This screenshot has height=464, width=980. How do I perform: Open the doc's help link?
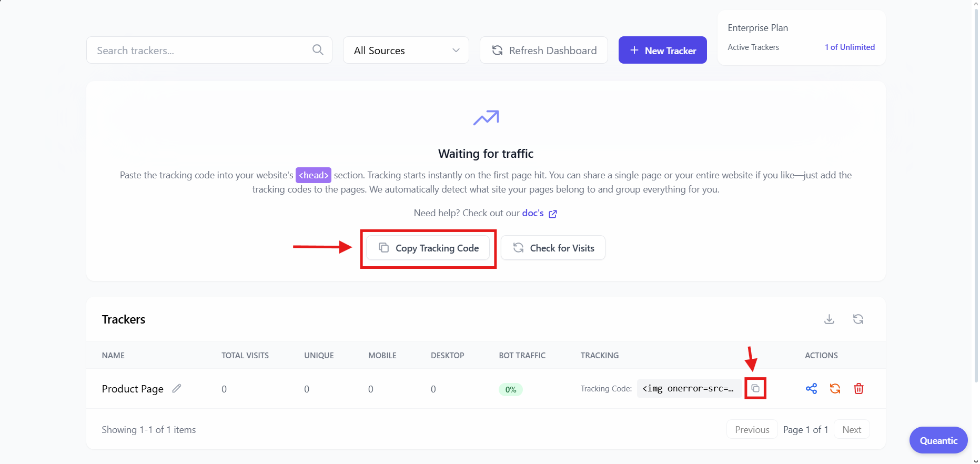[x=532, y=213]
